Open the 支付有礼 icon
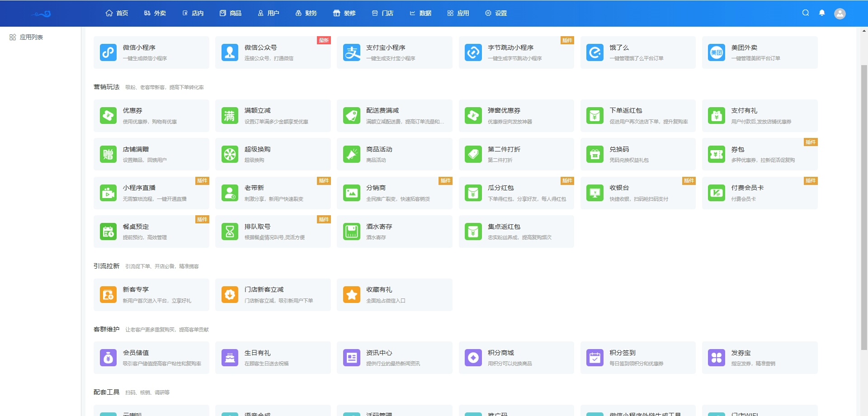The image size is (868, 416). click(x=717, y=116)
